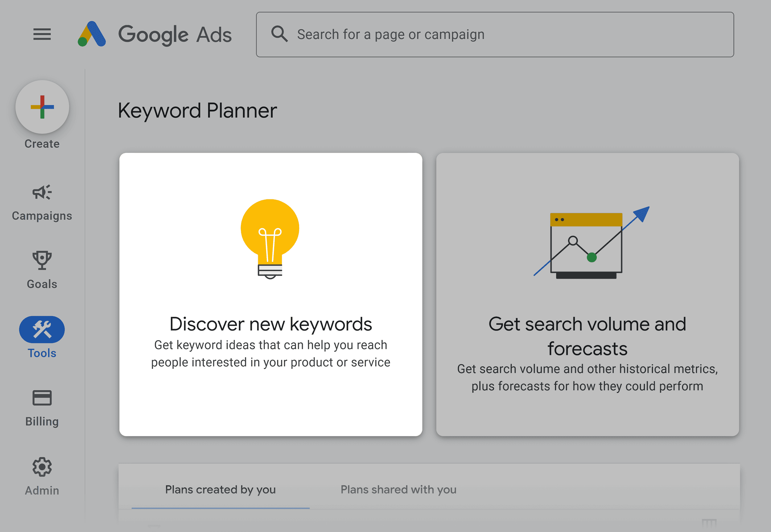Select the Plans created by you tab

pos(220,489)
